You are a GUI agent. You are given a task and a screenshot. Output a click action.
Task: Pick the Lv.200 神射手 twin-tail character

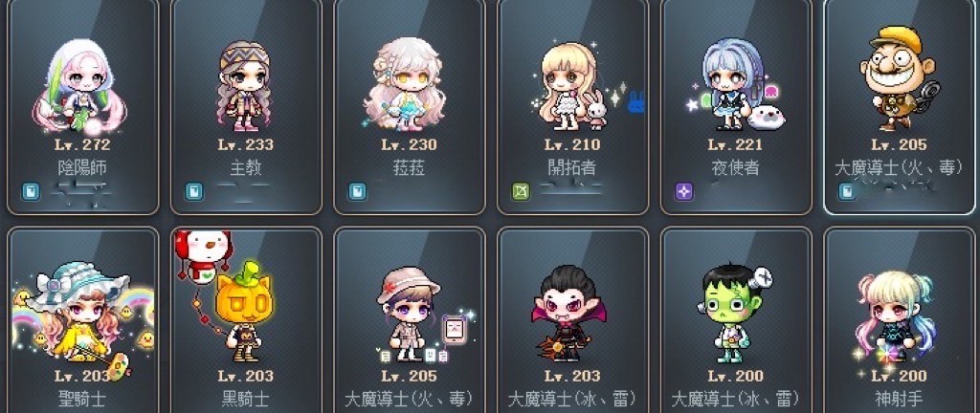click(900, 320)
